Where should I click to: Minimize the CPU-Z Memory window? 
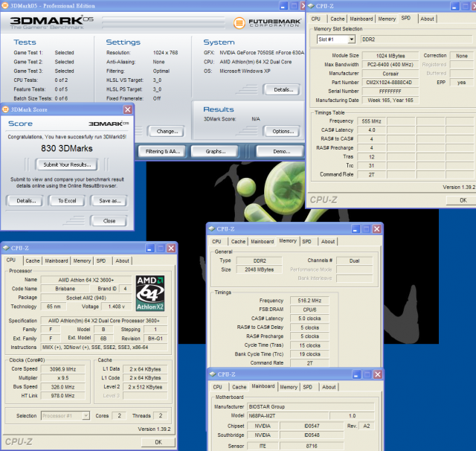(356, 229)
